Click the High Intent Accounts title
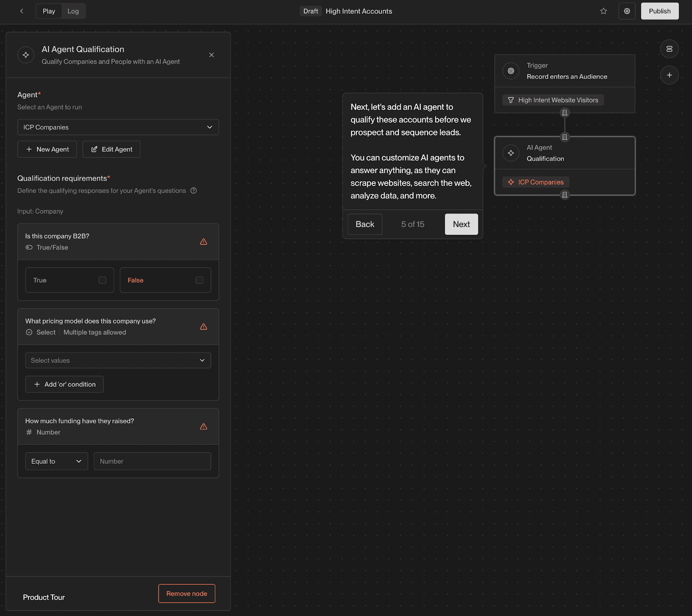 [x=359, y=11]
